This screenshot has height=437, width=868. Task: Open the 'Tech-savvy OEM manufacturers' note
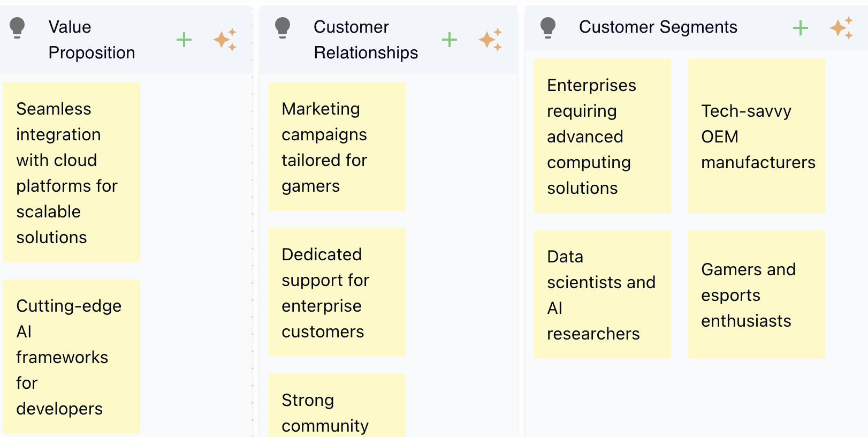point(756,136)
